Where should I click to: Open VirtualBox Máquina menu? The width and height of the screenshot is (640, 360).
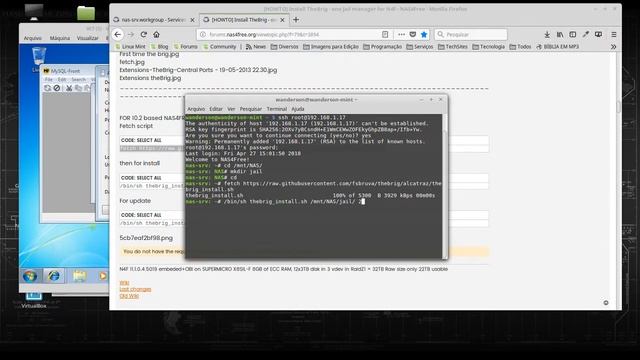(x=60, y=38)
